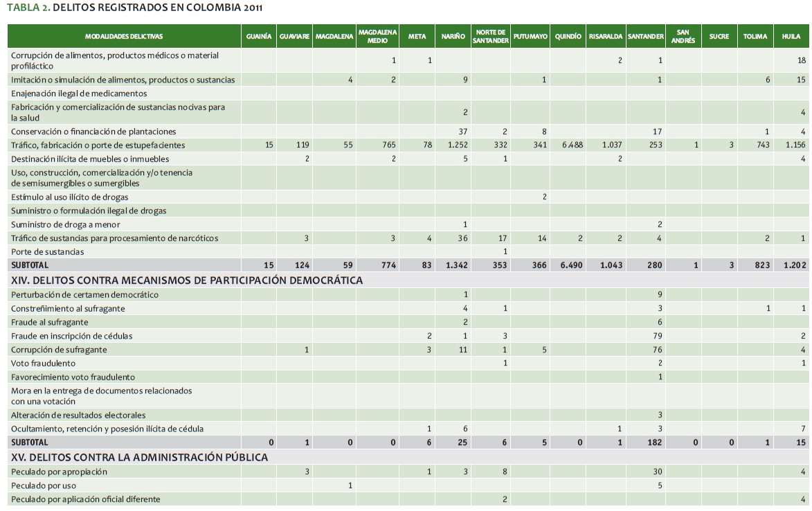
Task: Click the section heading 'XIV. Delitos contra mecanismos de participación democrática'
Action: 187,280
